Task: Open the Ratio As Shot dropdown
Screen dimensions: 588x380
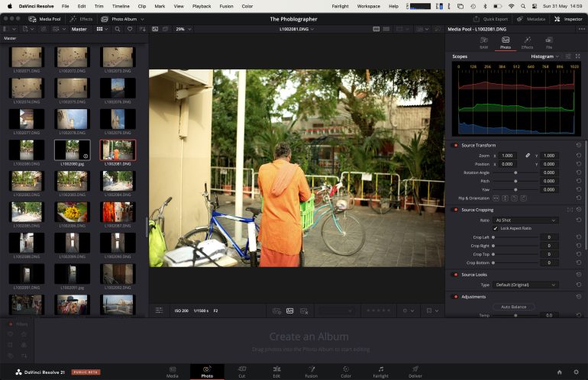Action: click(525, 220)
